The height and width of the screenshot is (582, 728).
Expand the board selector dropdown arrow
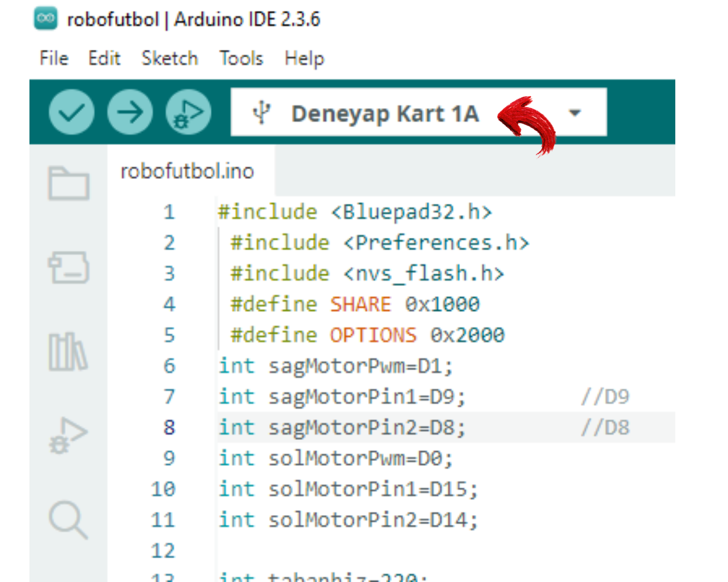click(574, 113)
